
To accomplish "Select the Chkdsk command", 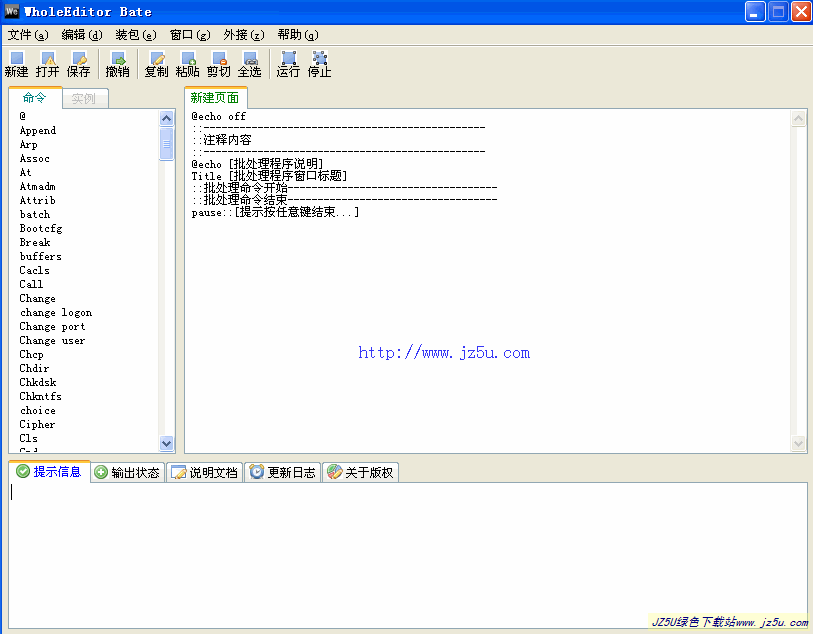I will pyautogui.click(x=38, y=382).
